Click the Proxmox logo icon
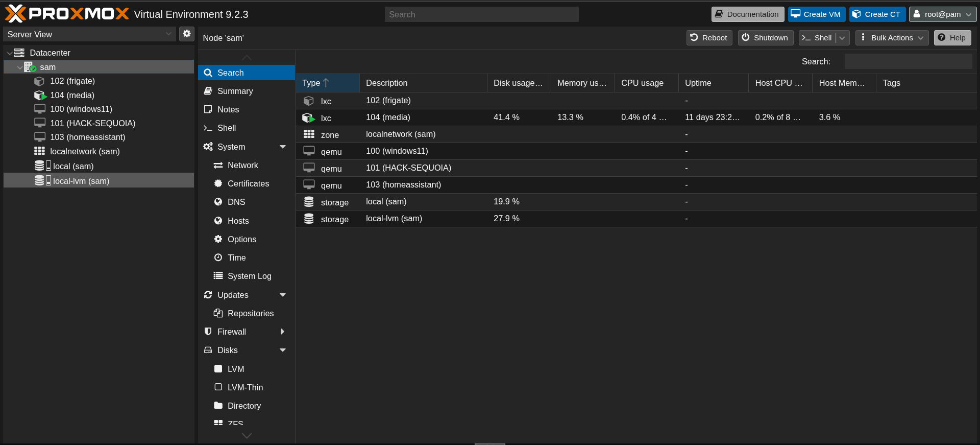Image resolution: width=980 pixels, height=445 pixels. pos(15,14)
